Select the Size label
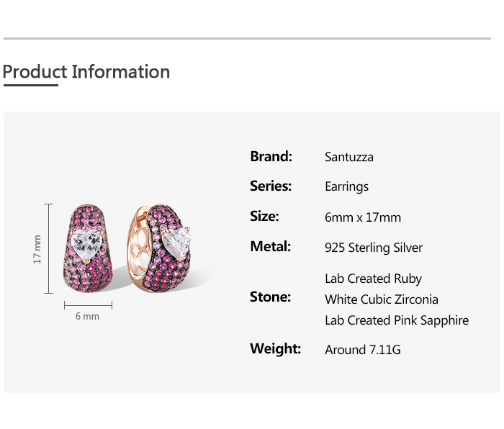The height and width of the screenshot is (429, 504). coord(264,216)
